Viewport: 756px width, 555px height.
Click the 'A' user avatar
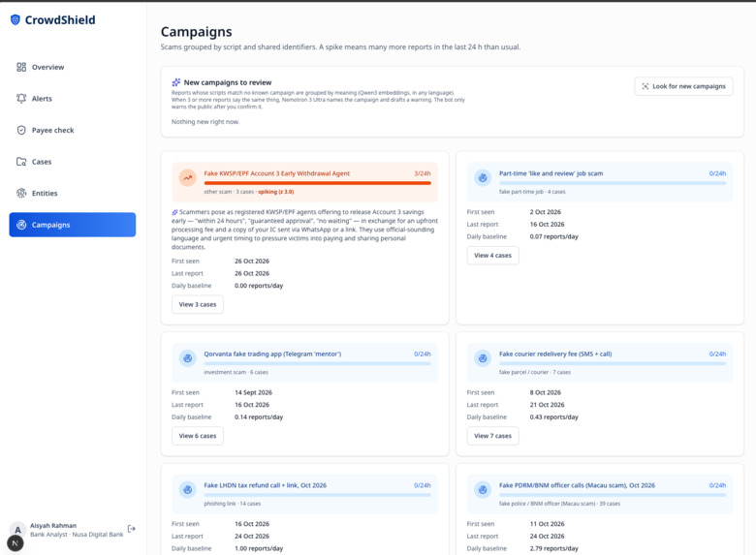[17, 530]
